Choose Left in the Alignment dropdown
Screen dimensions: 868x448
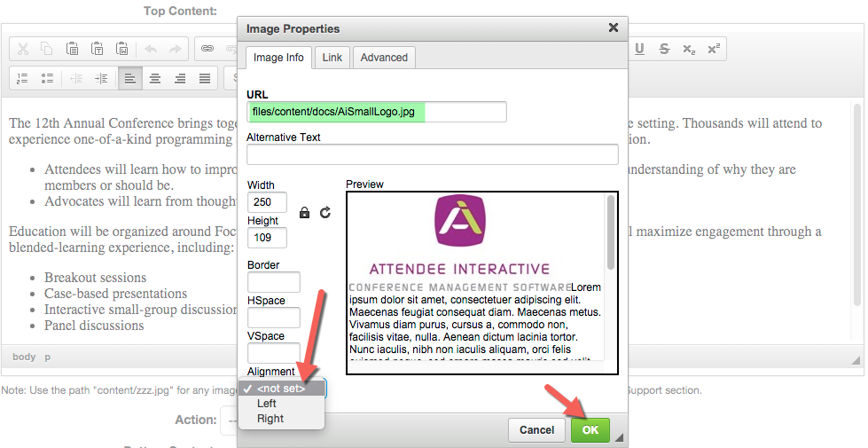click(267, 404)
